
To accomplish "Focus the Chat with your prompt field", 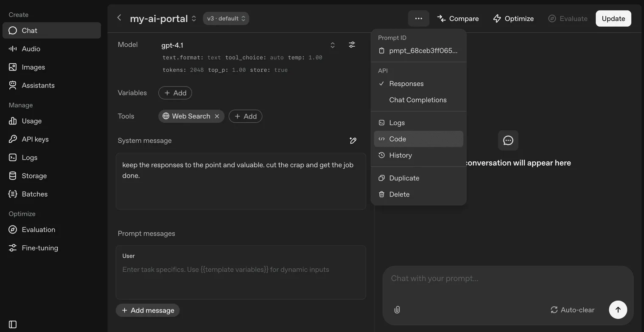I will [x=507, y=279].
